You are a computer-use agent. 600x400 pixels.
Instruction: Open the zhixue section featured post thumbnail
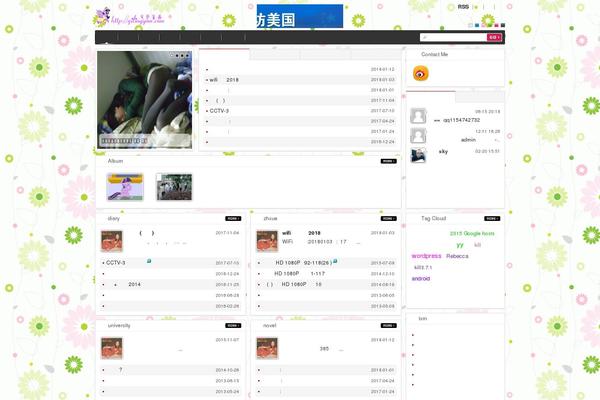click(267, 241)
